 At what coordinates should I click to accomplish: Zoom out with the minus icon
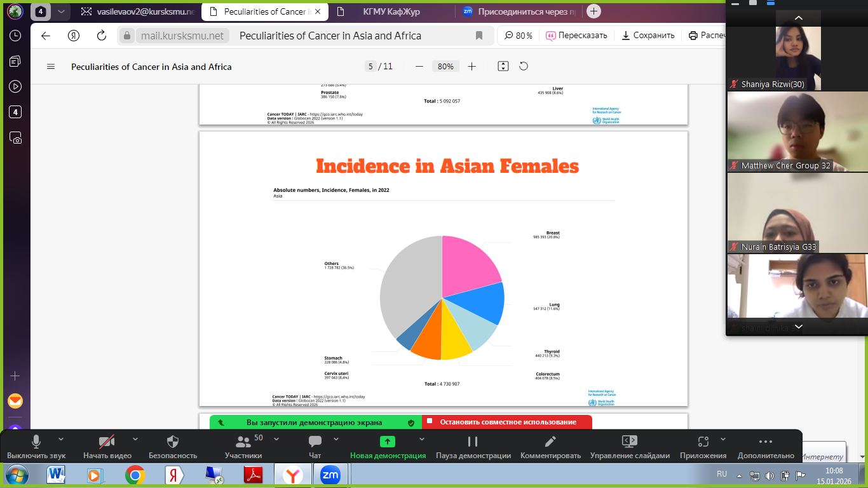pyautogui.click(x=419, y=66)
